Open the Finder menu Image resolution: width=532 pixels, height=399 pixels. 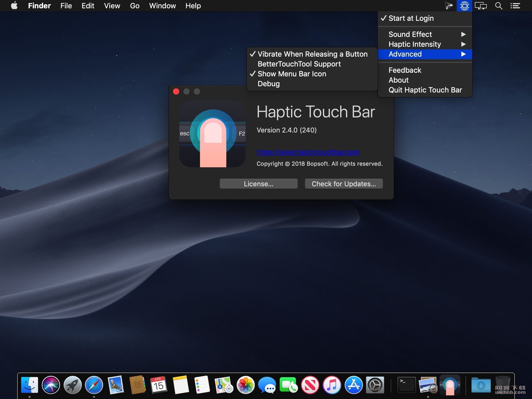(39, 6)
